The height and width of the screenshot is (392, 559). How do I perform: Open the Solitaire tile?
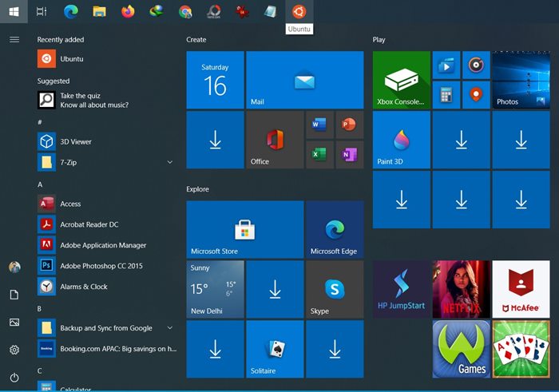(x=275, y=349)
